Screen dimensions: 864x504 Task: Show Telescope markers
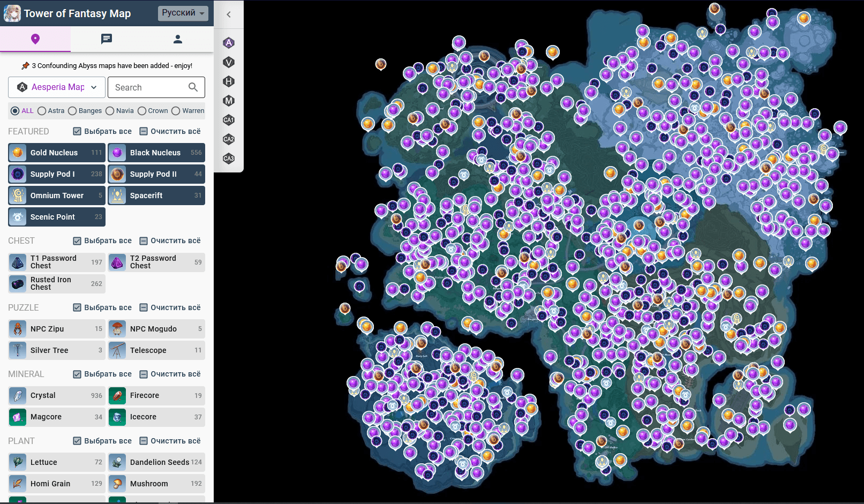click(156, 350)
